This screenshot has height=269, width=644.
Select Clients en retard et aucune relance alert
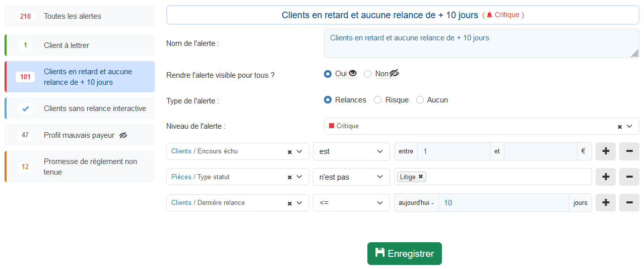(80, 77)
